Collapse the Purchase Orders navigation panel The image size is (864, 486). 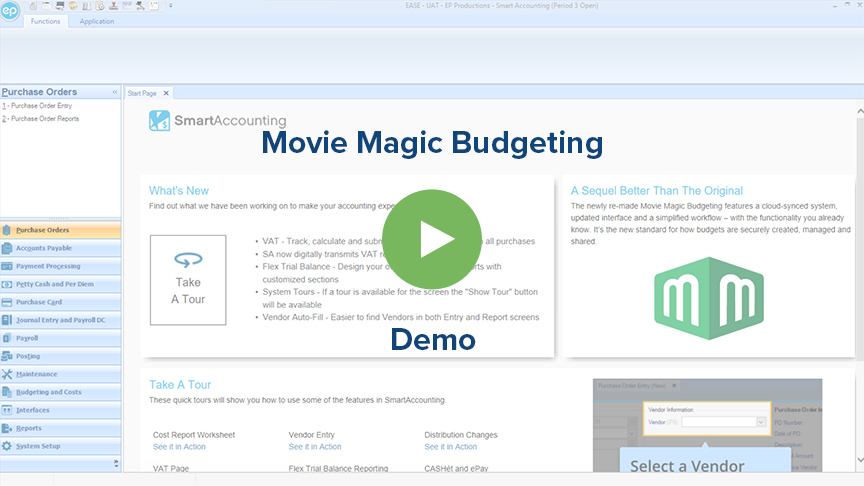coord(115,92)
